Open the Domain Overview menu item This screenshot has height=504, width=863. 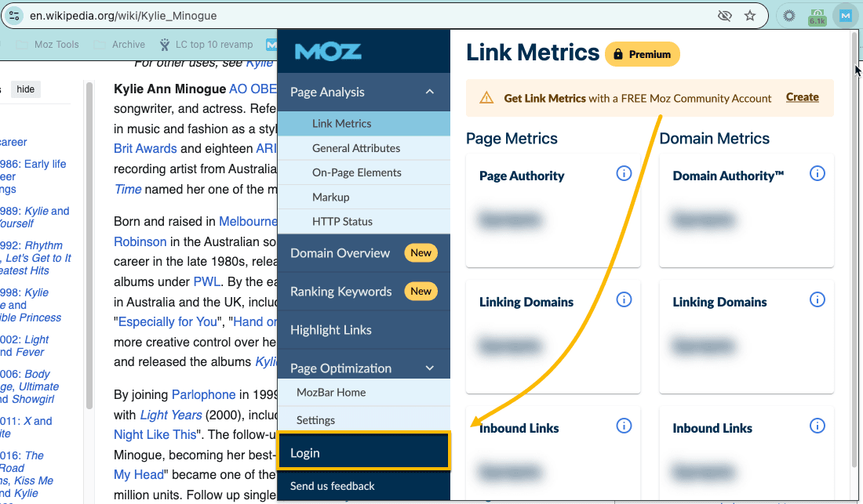pyautogui.click(x=340, y=253)
